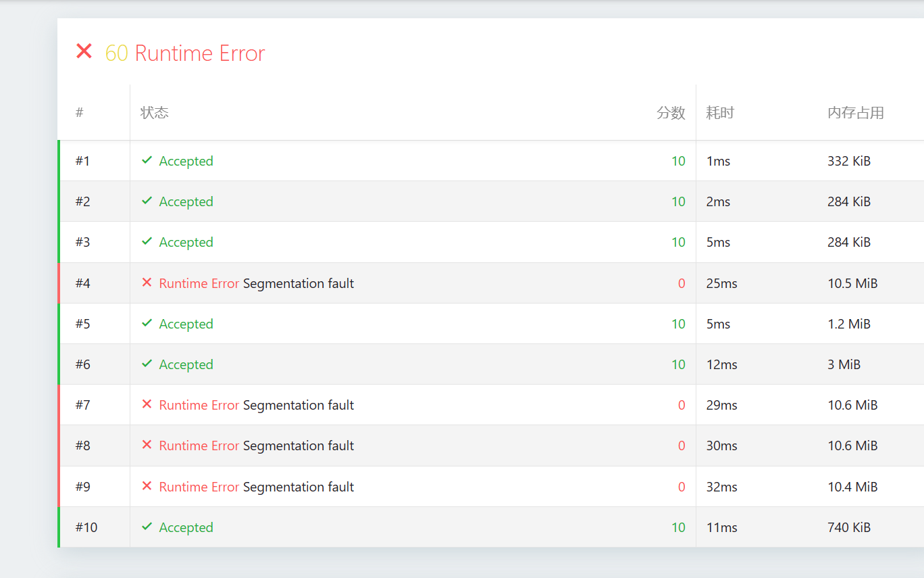Expand test case #8 row details
924x578 pixels.
[405, 445]
